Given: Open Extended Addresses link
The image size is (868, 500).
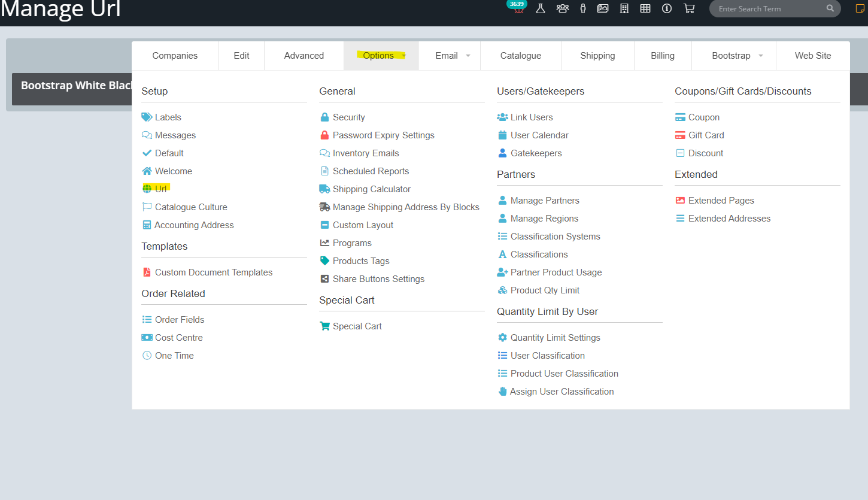Looking at the screenshot, I should coord(729,219).
